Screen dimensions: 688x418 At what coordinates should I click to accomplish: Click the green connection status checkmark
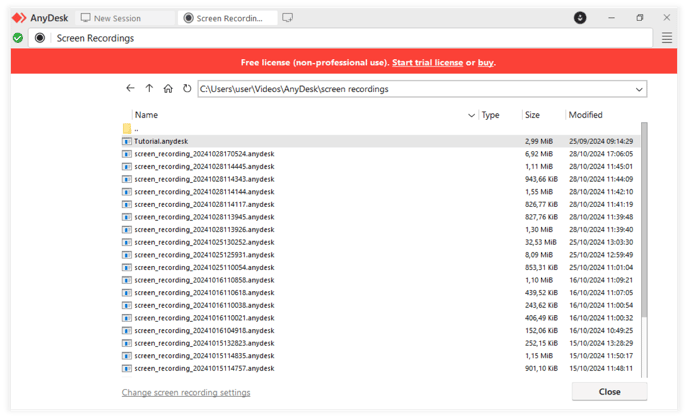point(18,38)
